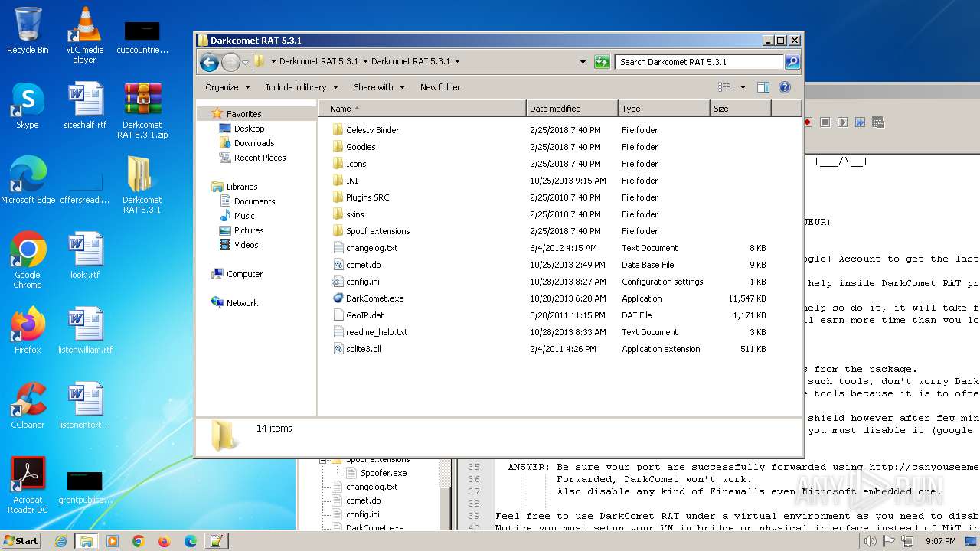Viewport: 980px width, 551px height.
Task: Select changelog.txt file
Action: [x=371, y=248]
